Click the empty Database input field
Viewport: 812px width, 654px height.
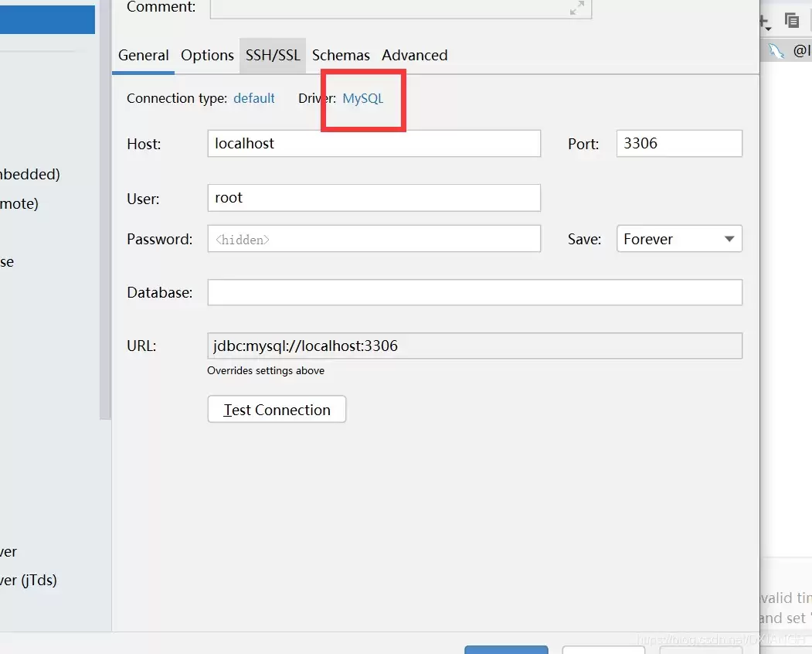[474, 293]
